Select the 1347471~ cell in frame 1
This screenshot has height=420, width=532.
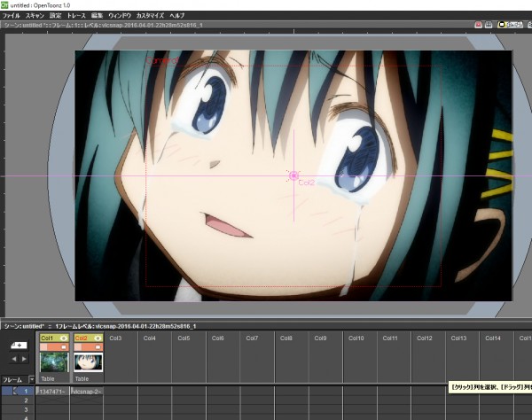pyautogui.click(x=52, y=392)
